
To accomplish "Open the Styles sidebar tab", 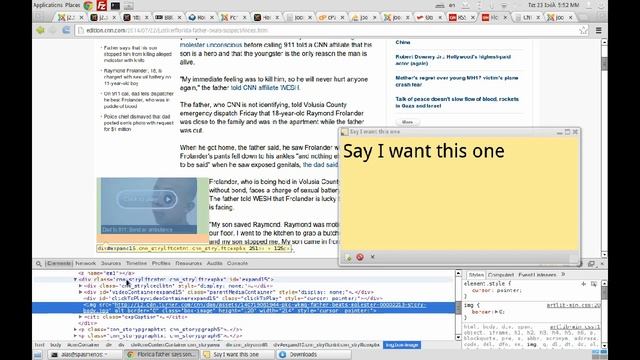I will tap(476, 275).
